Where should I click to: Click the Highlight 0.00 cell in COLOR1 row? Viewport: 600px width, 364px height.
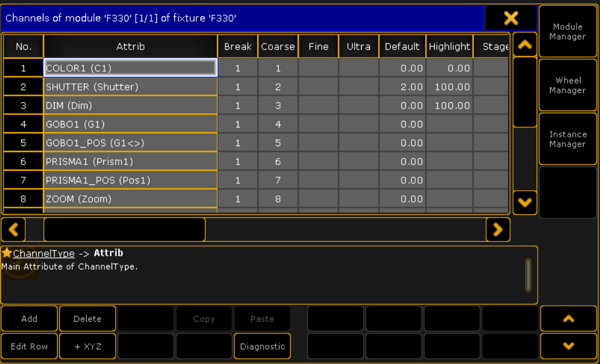pyautogui.click(x=449, y=68)
